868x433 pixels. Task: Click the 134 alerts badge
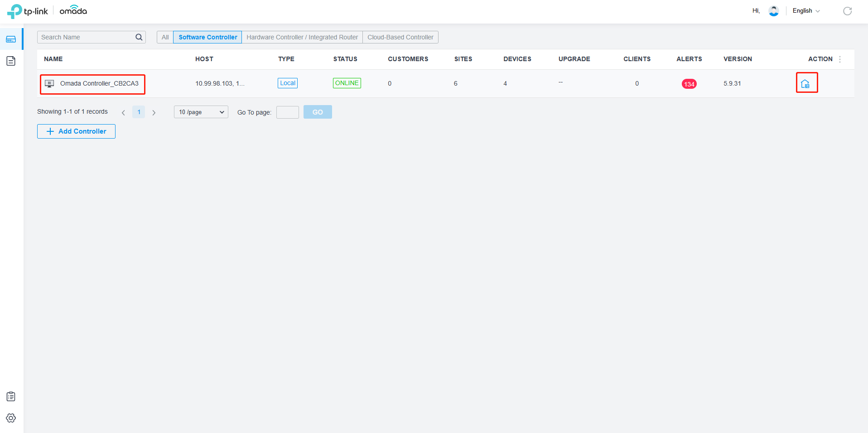(x=689, y=84)
